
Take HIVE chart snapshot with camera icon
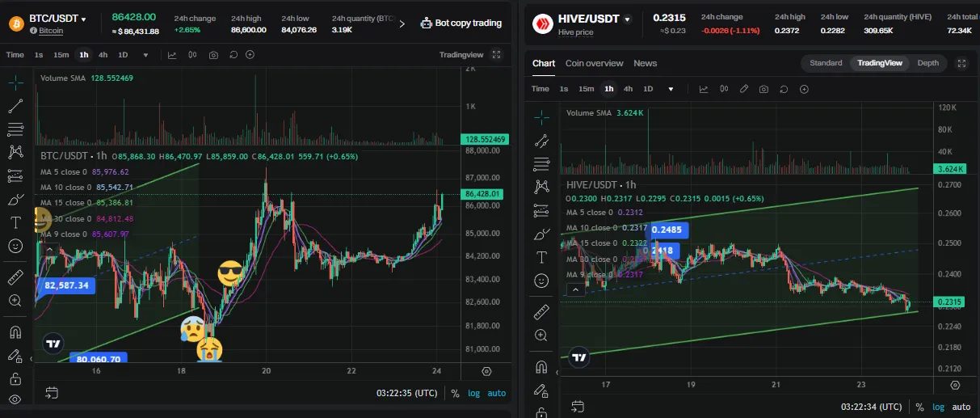(x=763, y=89)
